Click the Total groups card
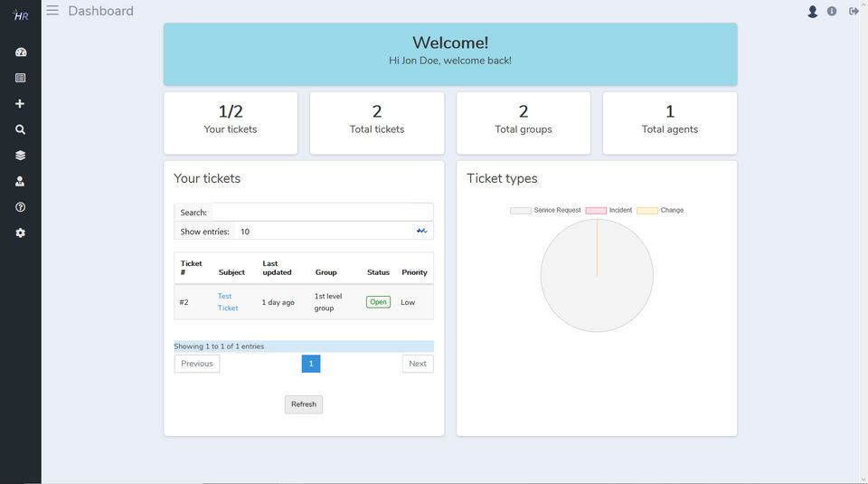The image size is (868, 484). [524, 123]
